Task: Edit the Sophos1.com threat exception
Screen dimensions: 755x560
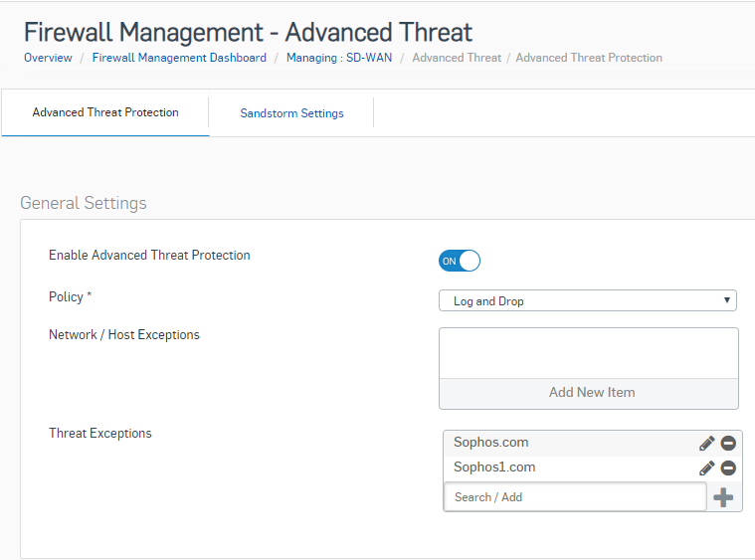Action: click(x=707, y=468)
